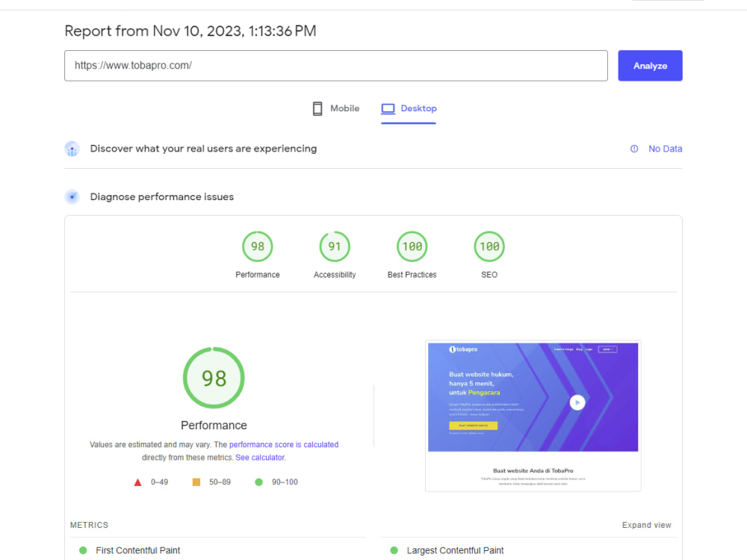
Task: Click the orange square 50–89 legend icon
Action: (x=196, y=482)
